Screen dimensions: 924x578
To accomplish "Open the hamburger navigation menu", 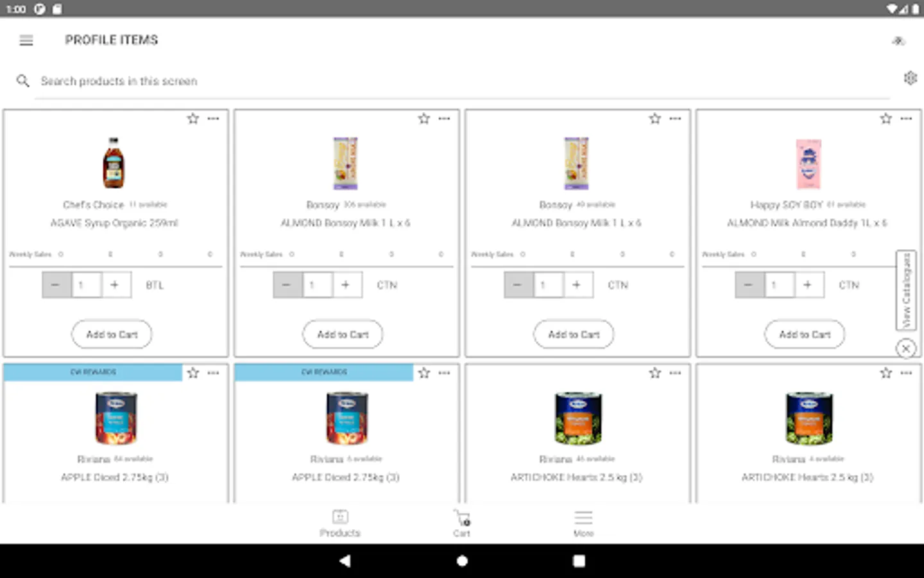I will pos(26,40).
